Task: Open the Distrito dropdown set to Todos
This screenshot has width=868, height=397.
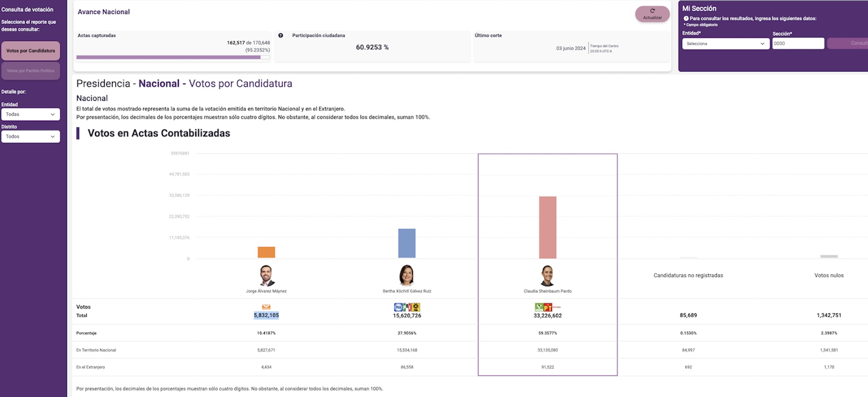Action: click(x=31, y=136)
